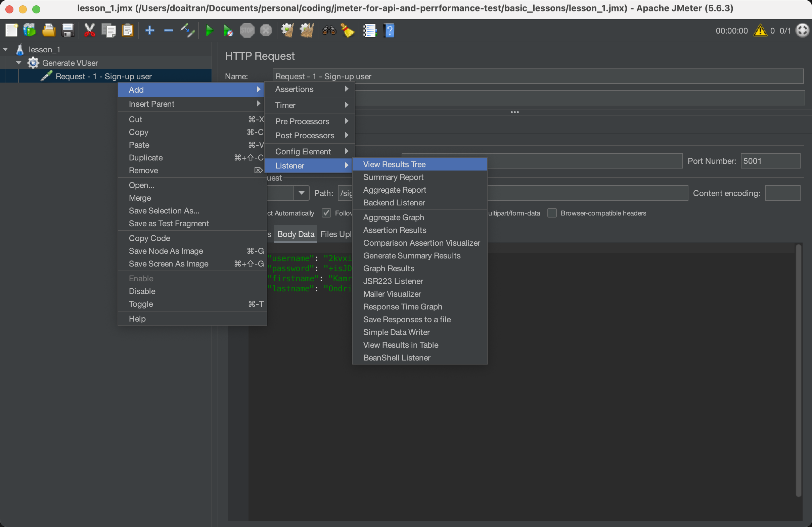The height and width of the screenshot is (527, 812).
Task: Toggle Follow Redirects checkbox
Action: tap(326, 213)
